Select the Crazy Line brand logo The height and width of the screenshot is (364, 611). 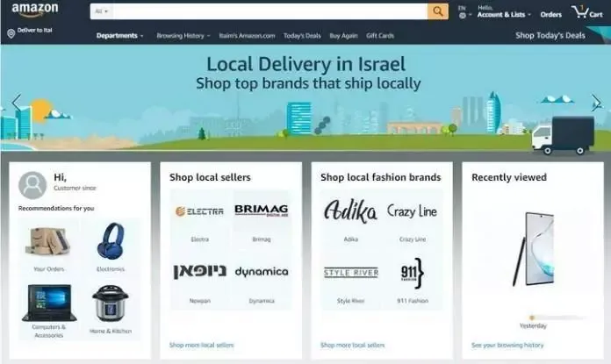tap(413, 211)
